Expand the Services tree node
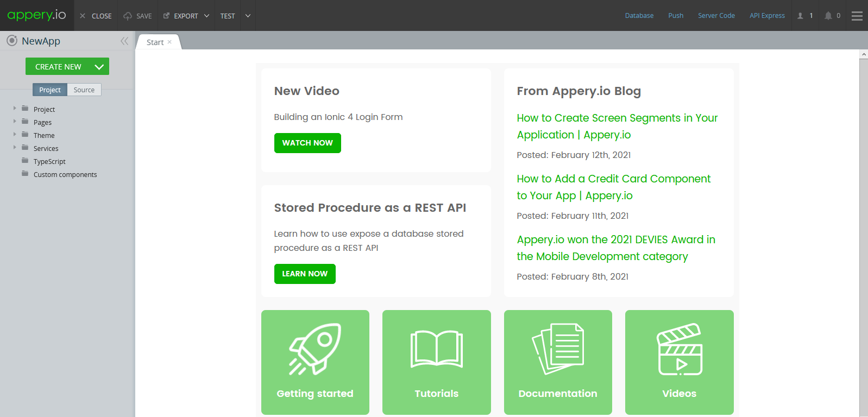 [15, 148]
